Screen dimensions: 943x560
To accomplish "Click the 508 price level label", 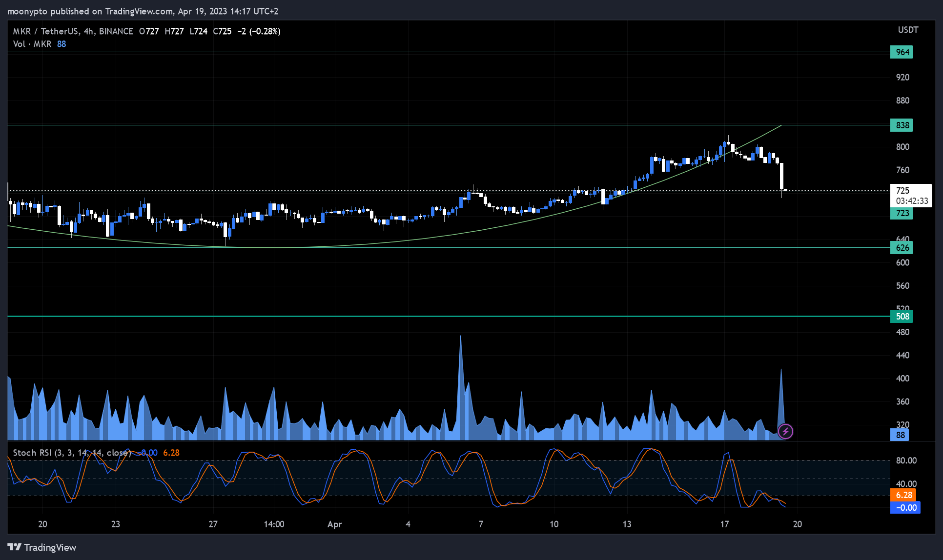I will click(x=902, y=317).
